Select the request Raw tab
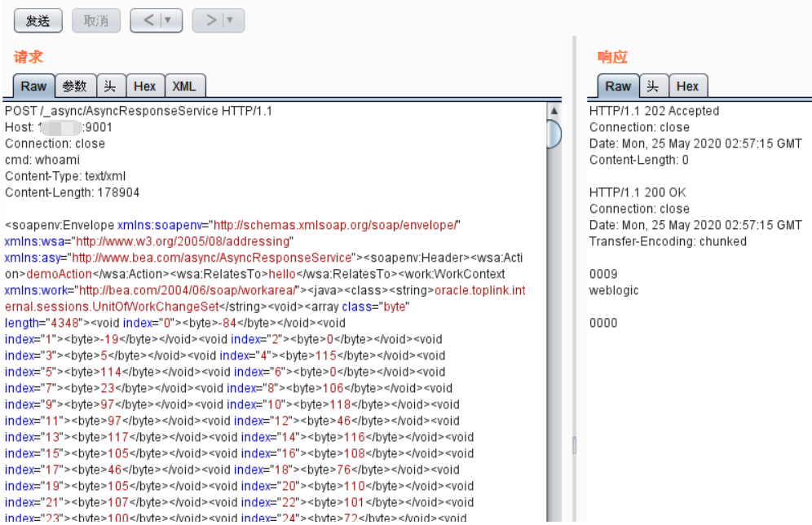This screenshot has width=812, height=525. point(33,86)
